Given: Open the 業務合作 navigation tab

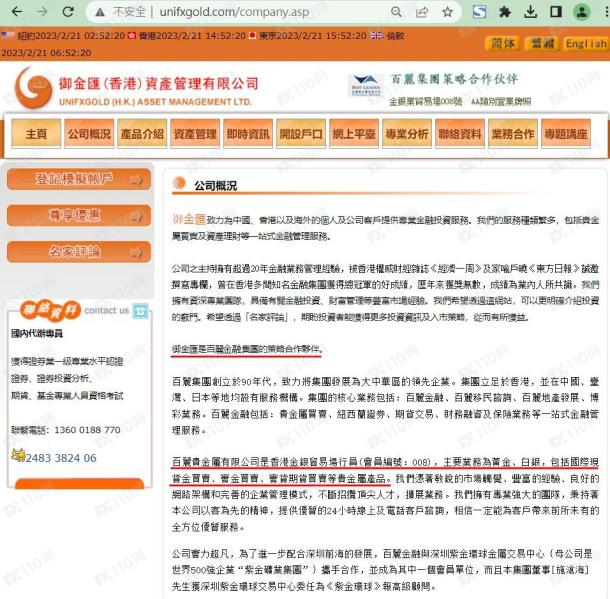Looking at the screenshot, I should (512, 133).
